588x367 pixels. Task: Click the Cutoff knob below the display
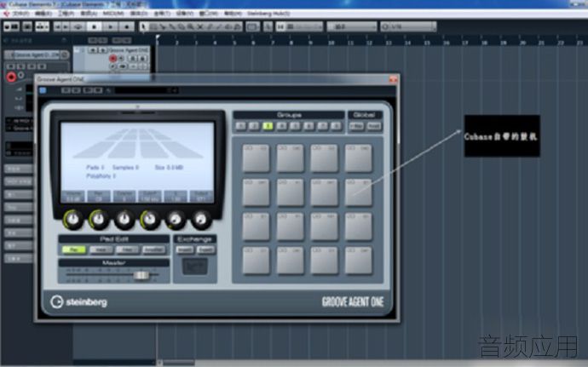[x=150, y=220]
